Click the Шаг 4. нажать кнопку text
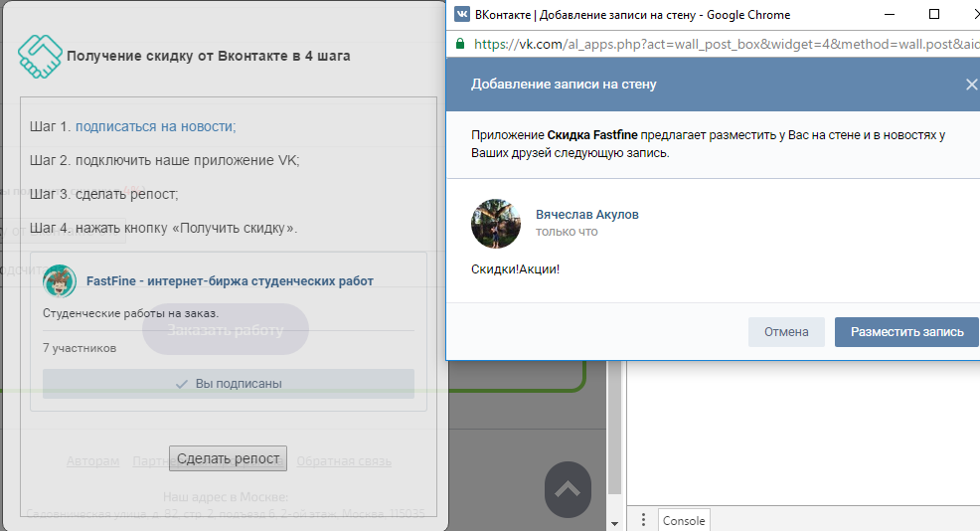The image size is (980, 531). click(x=163, y=228)
